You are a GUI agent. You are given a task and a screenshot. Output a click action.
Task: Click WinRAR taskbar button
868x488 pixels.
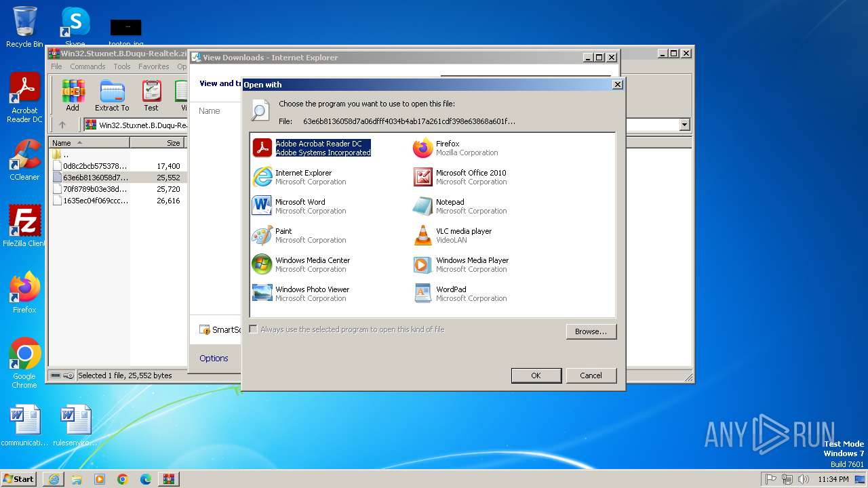tap(169, 479)
